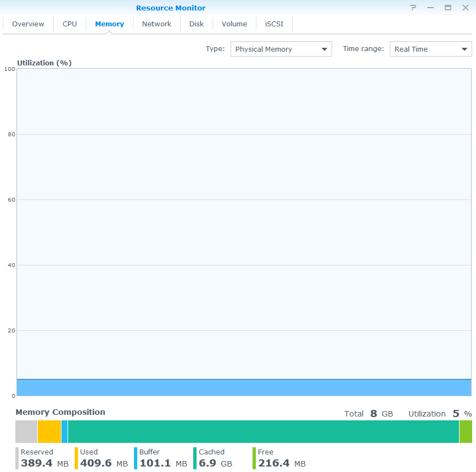Click the gray Reserved memory bar segment
This screenshot has height=472, width=476.
pos(26,431)
